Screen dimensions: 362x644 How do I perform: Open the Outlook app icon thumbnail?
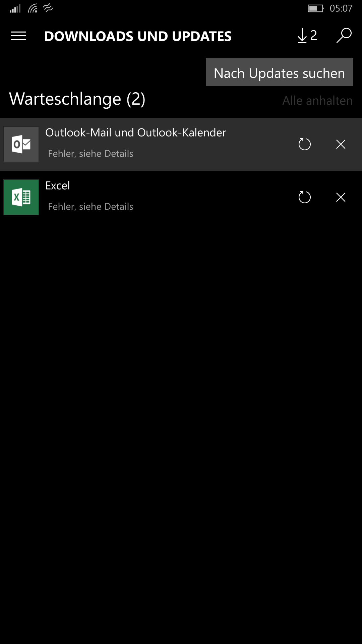tap(21, 144)
